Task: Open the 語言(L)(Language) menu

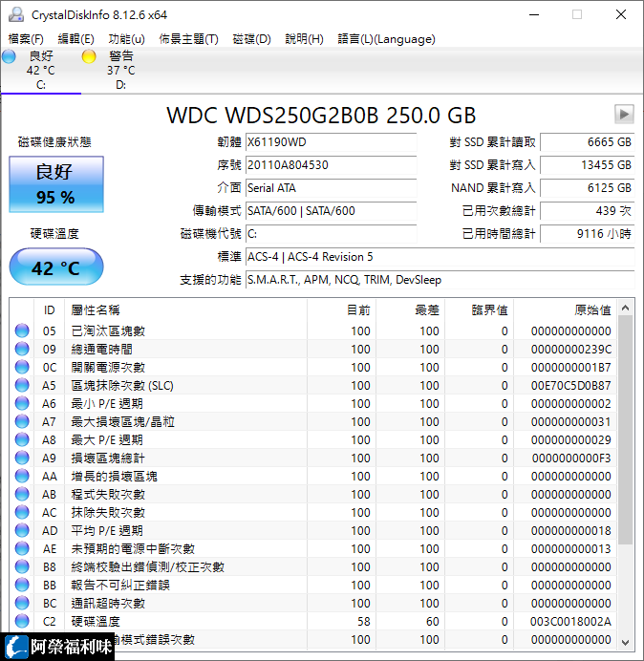Action: click(386, 39)
